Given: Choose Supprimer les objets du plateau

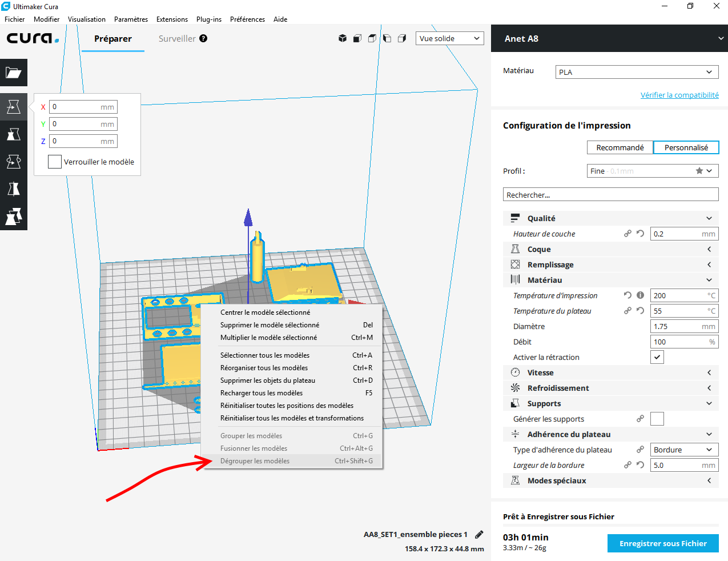Looking at the screenshot, I should pyautogui.click(x=292, y=380).
